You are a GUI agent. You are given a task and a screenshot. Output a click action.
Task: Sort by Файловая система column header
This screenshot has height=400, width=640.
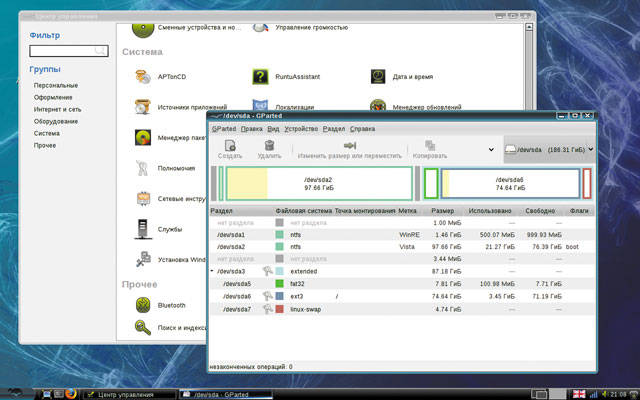(304, 211)
